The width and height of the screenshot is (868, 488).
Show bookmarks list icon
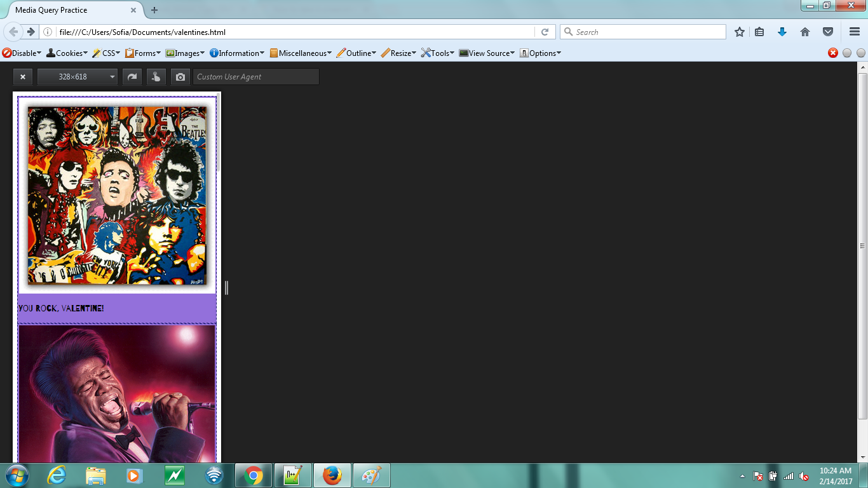coord(759,32)
